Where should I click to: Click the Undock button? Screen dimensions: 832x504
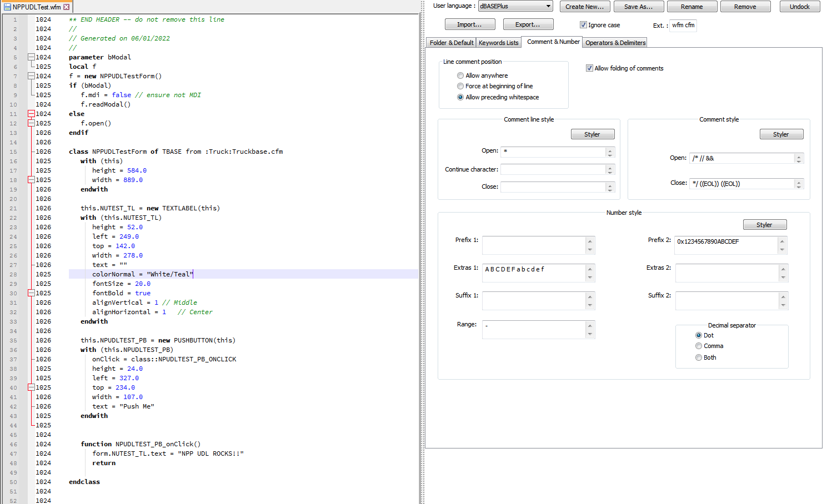click(799, 7)
